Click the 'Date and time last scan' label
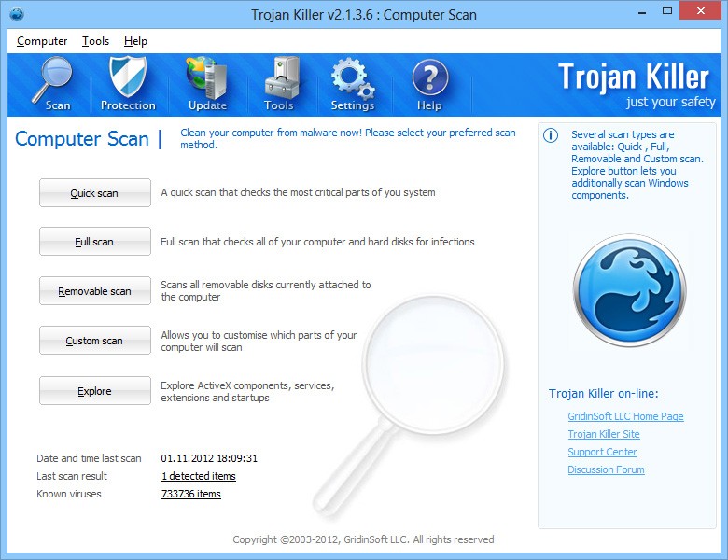The height and width of the screenshot is (560, 728). click(89, 458)
